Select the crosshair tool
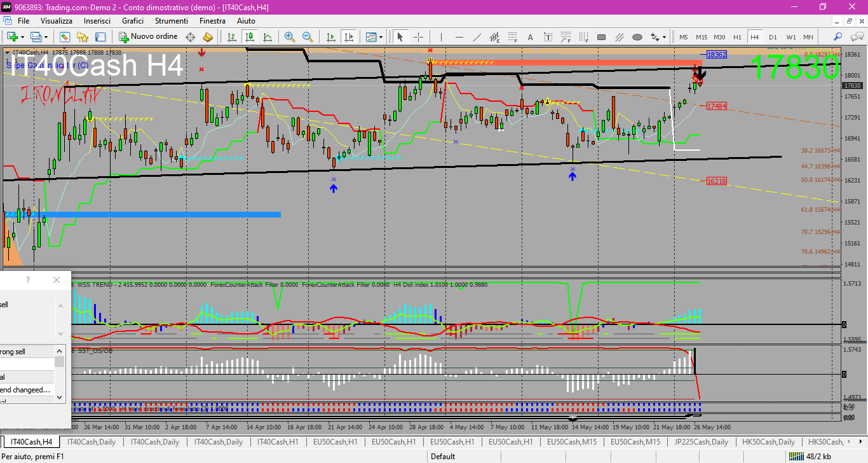This screenshot has height=463, width=868. coord(418,37)
